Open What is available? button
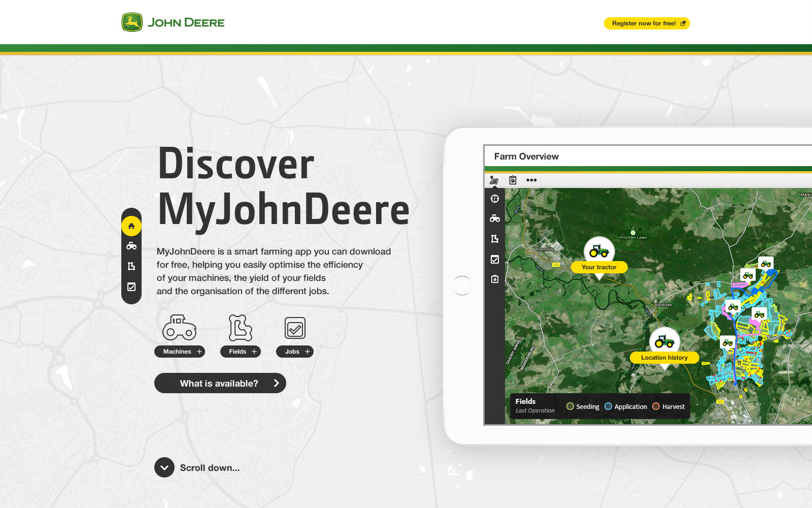812x508 pixels. 220,383
